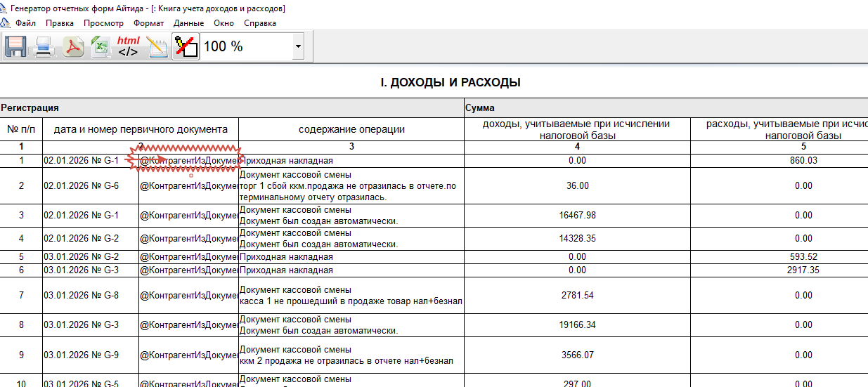Select income value 19166.34
This screenshot has height=387, width=868.
(x=577, y=326)
